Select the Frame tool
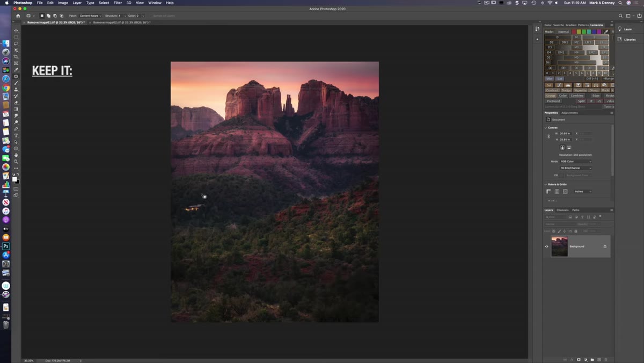The height and width of the screenshot is (363, 644). (16, 63)
